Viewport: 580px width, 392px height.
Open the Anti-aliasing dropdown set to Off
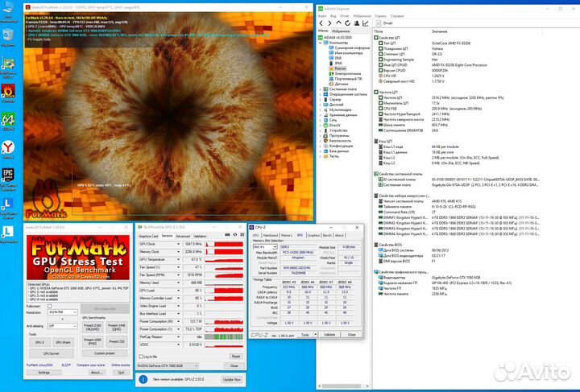pyautogui.click(x=63, y=326)
